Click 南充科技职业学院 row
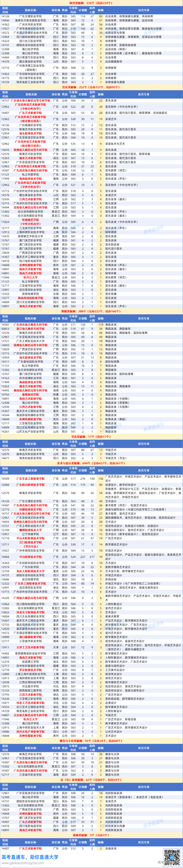This screenshot has width=183, height=868. 91,458
